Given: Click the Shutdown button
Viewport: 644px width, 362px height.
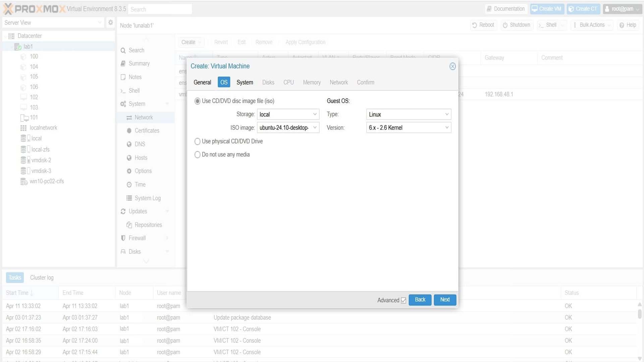Looking at the screenshot, I should point(517,25).
